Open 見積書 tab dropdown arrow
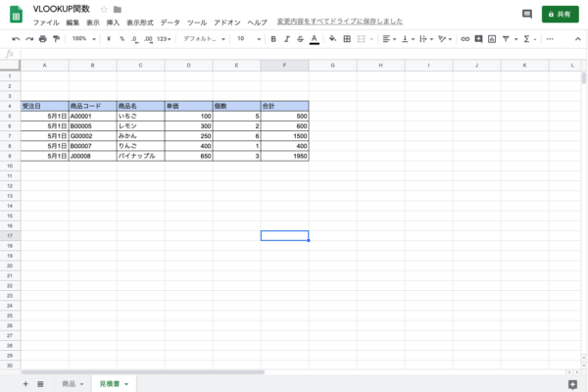588x392 pixels. point(126,384)
